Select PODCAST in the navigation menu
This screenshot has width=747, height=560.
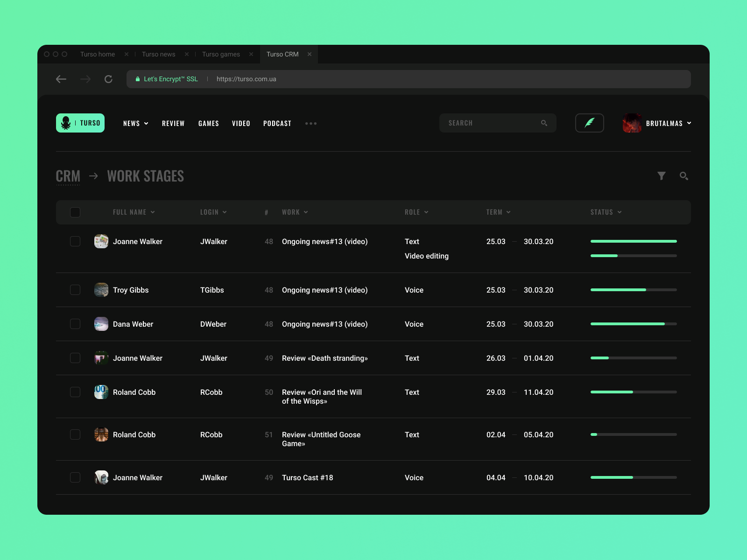pos(277,123)
